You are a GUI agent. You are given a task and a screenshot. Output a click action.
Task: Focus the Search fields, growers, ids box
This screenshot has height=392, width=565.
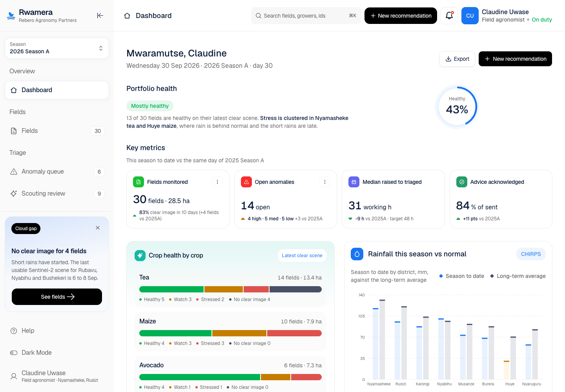pyautogui.click(x=306, y=16)
